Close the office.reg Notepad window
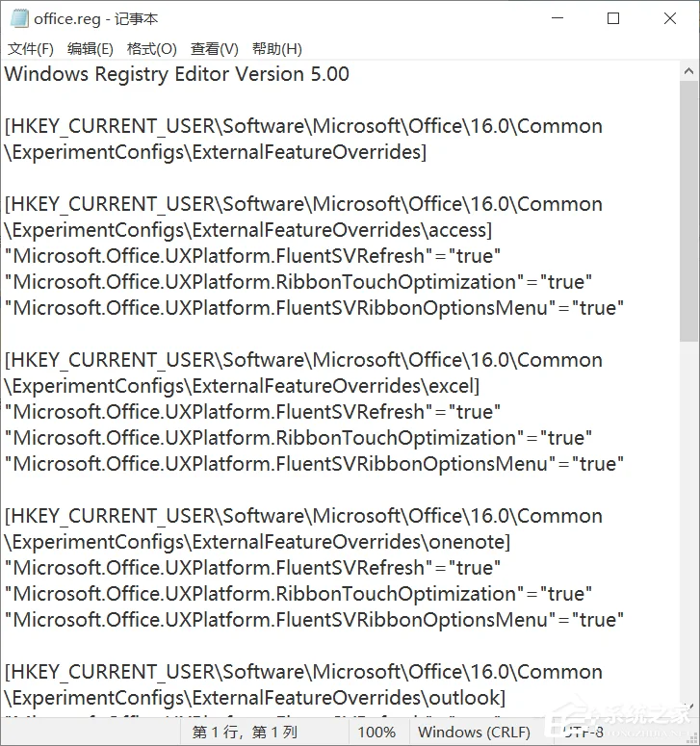This screenshot has height=746, width=700. (669, 18)
